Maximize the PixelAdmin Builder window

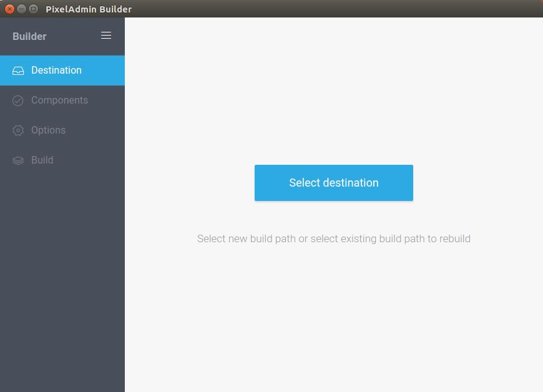point(33,9)
